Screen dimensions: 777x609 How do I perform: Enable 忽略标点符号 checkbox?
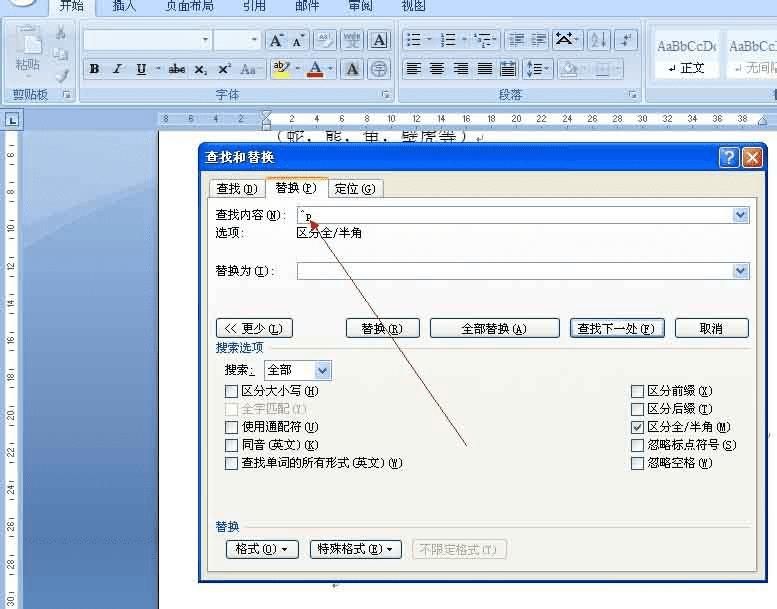point(637,445)
